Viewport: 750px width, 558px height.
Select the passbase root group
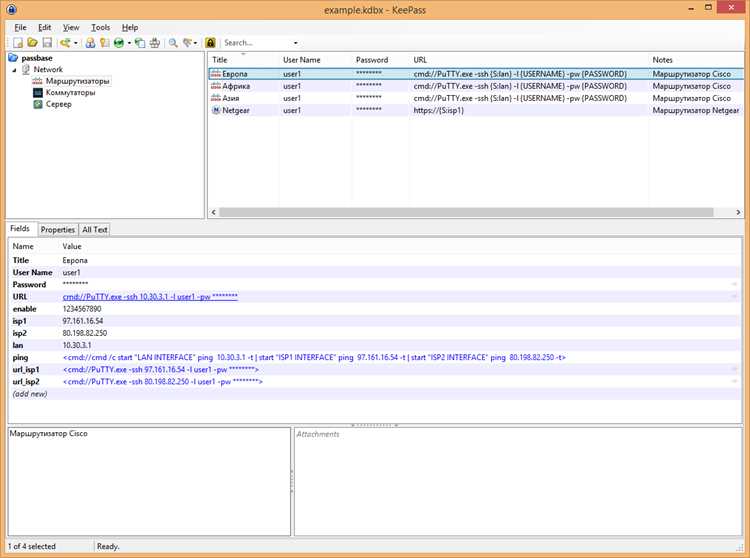pos(37,58)
